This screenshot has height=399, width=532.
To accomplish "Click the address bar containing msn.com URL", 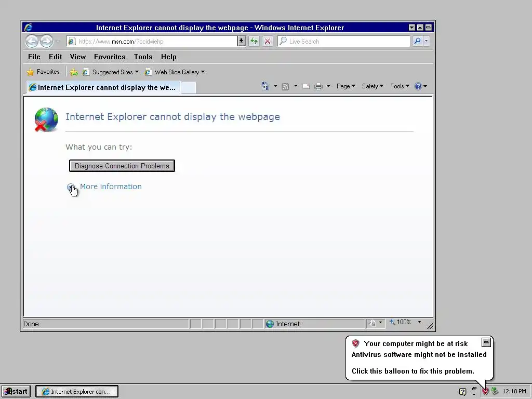I will (x=152, y=42).
